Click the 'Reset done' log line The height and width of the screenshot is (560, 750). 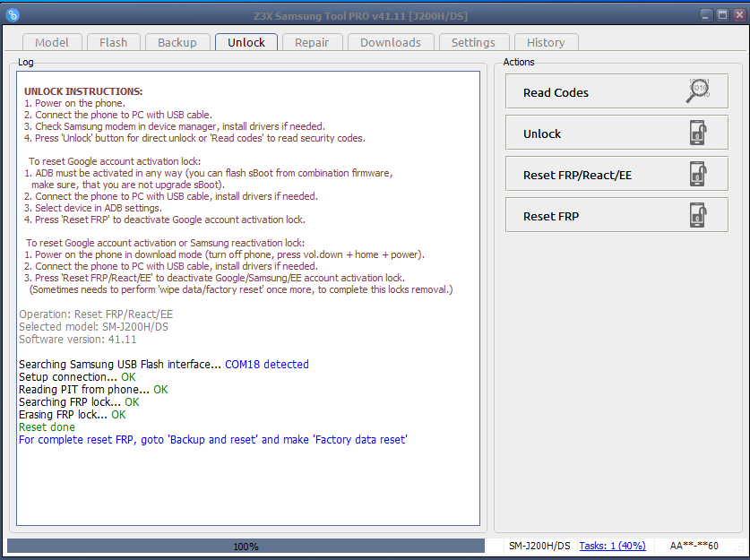pyautogui.click(x=47, y=427)
